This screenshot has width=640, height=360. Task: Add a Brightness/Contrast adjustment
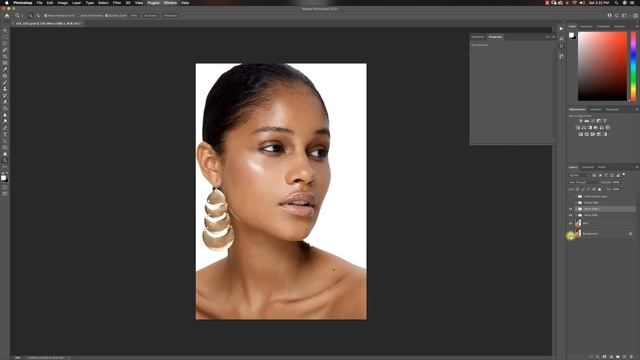580,121
